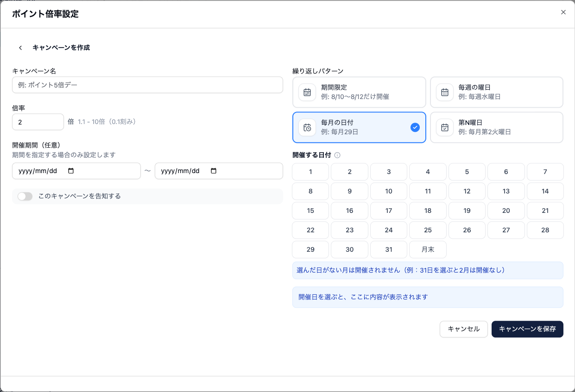Click the キャンペーン名 input field

tap(147, 85)
